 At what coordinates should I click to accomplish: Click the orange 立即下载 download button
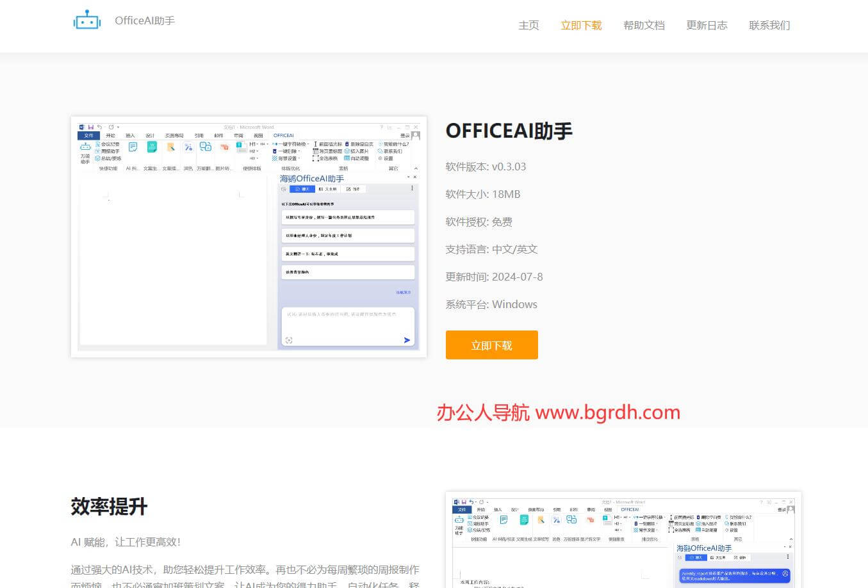491,345
